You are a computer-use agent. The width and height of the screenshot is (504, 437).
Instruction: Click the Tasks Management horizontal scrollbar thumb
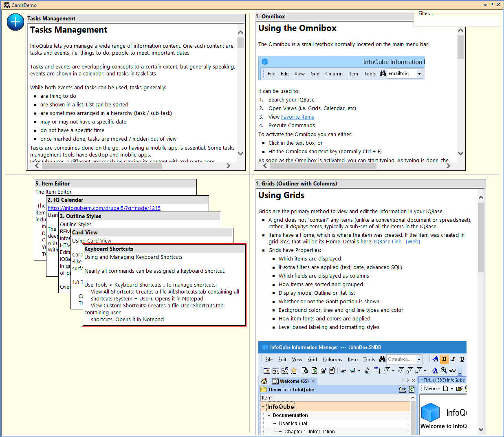(101, 166)
